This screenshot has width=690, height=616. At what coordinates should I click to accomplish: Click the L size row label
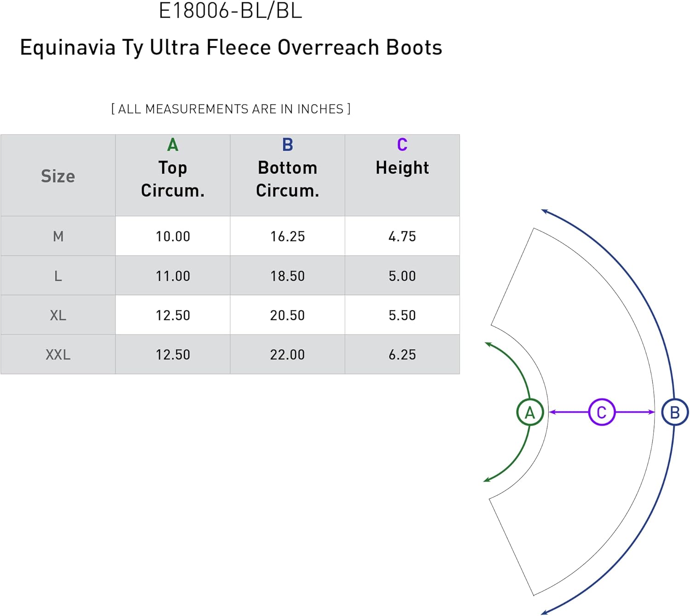coord(58,276)
